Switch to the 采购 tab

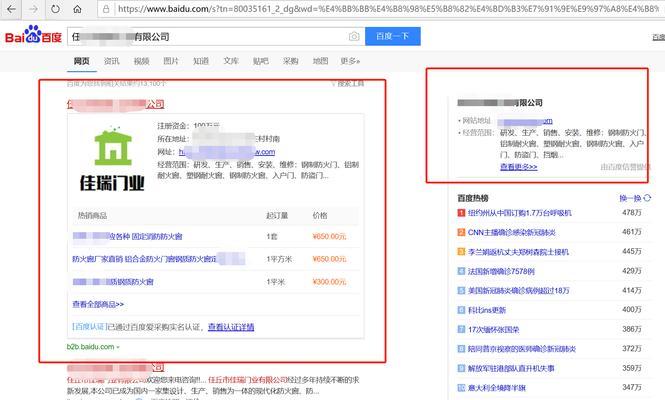point(291,61)
